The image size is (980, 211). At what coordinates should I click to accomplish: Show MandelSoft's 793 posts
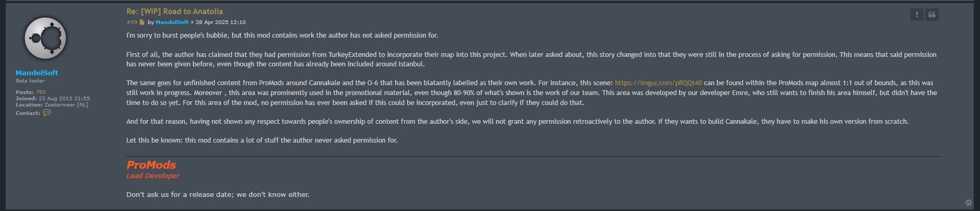pyautogui.click(x=41, y=92)
